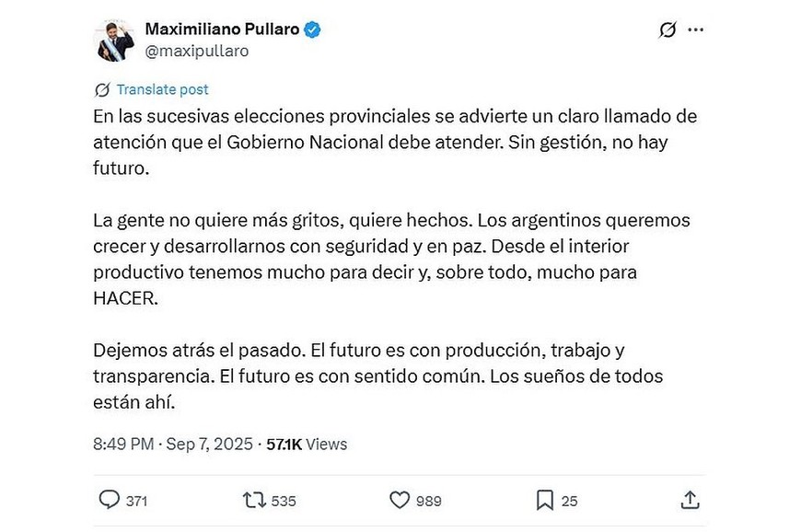Click the 371 replies count
The width and height of the screenshot is (801, 532).
click(x=136, y=501)
